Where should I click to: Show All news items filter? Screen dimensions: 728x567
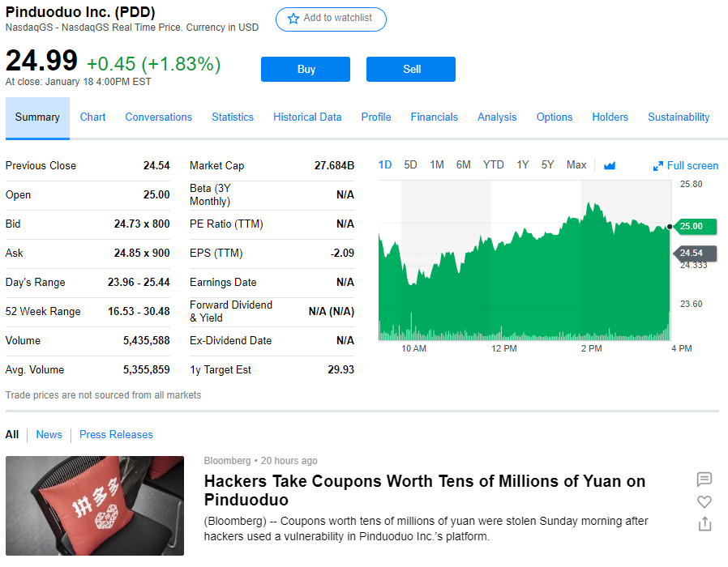(12, 435)
